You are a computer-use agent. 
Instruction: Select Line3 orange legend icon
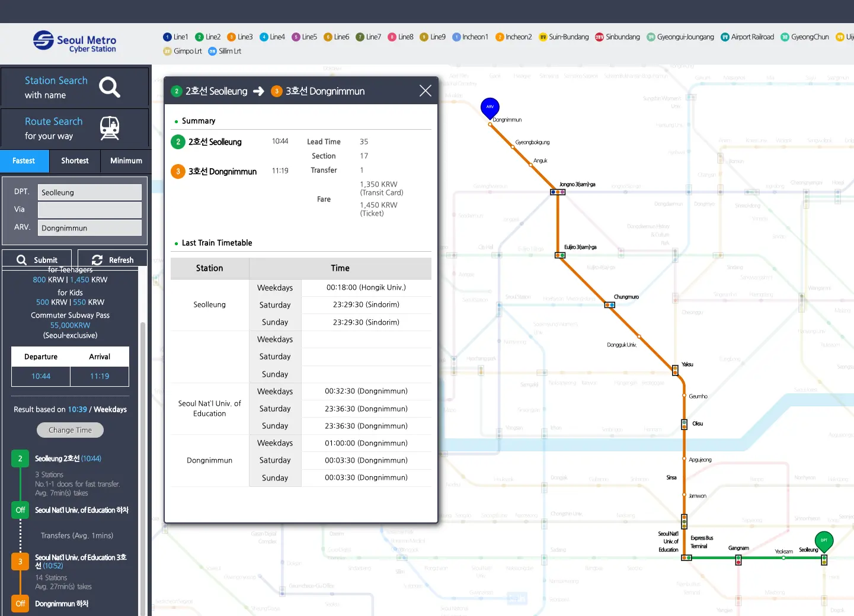(232, 37)
